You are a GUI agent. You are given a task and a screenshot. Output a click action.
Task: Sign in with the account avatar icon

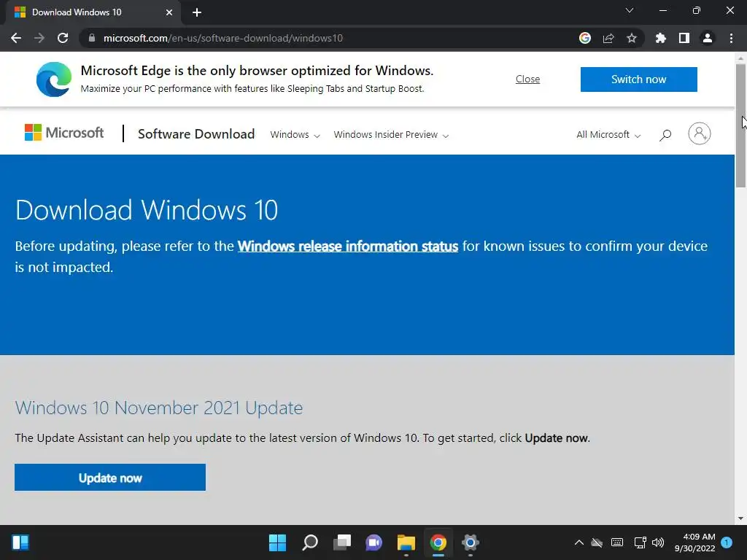tap(699, 133)
